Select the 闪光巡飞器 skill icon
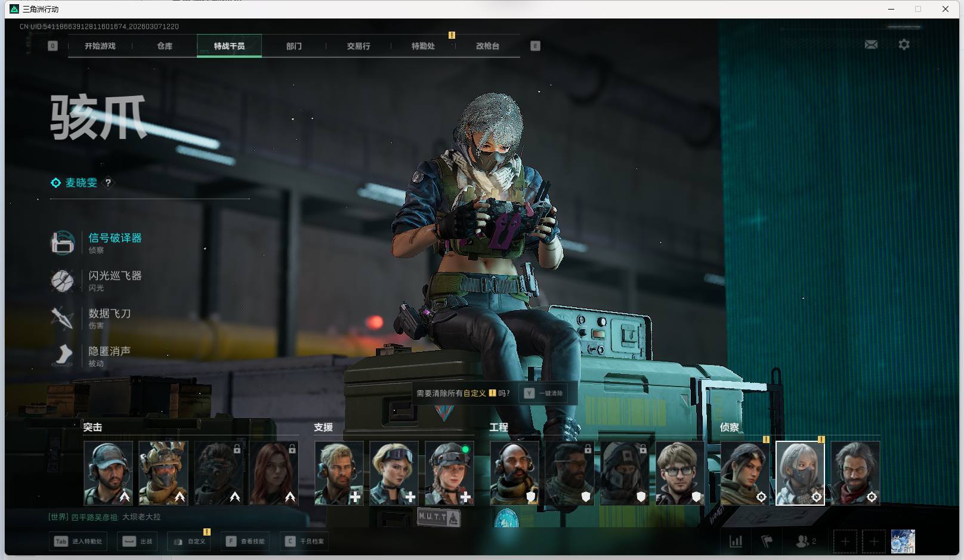This screenshot has width=964, height=560. point(63,280)
